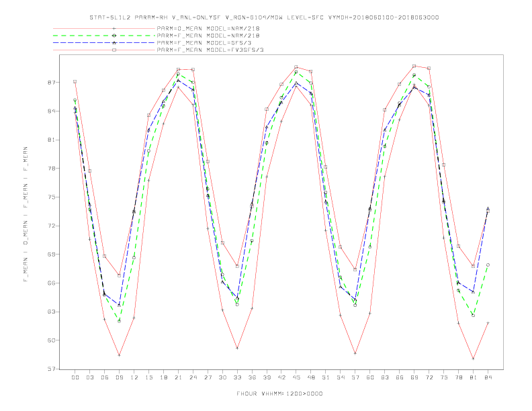Click y-axis tick label 63
532x411 pixels.
pyautogui.click(x=53, y=312)
